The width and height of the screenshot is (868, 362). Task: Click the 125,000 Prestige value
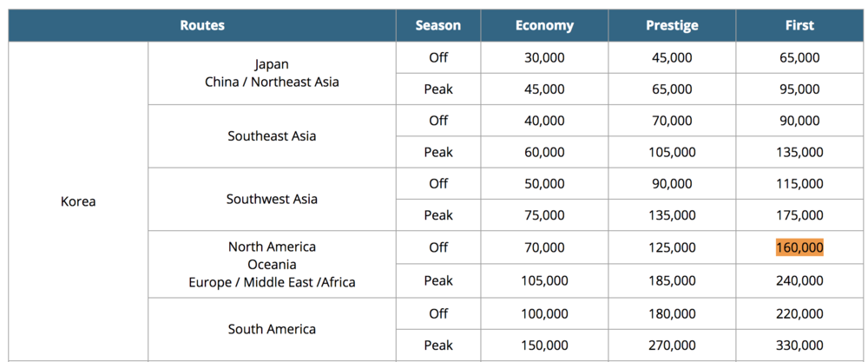[x=672, y=247]
